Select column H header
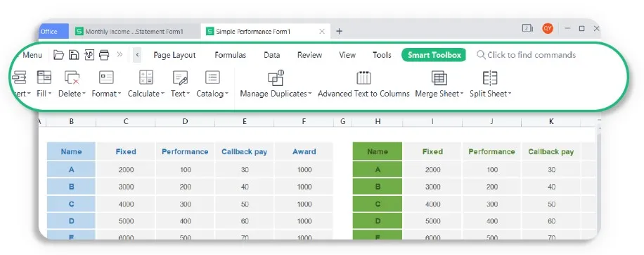644x255 pixels. (x=378, y=121)
